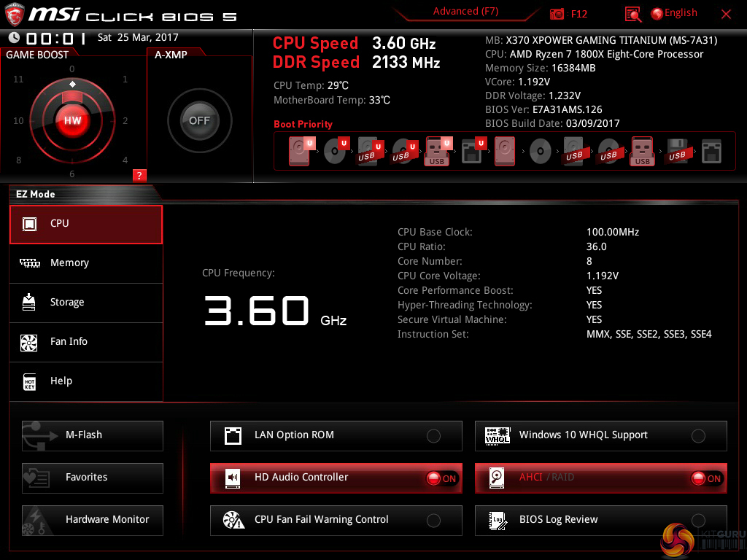Close the BIOS with the red X
Image resolution: width=747 pixels, height=560 pixels.
[726, 15]
